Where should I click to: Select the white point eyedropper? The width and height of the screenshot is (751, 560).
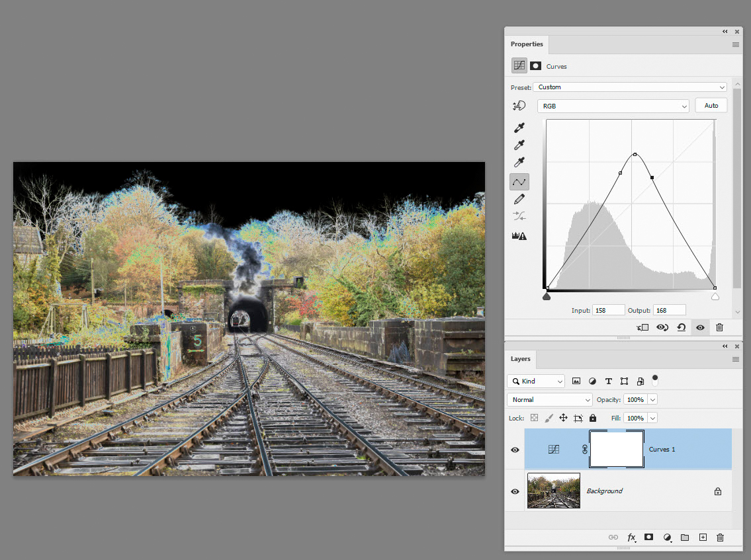click(x=519, y=162)
